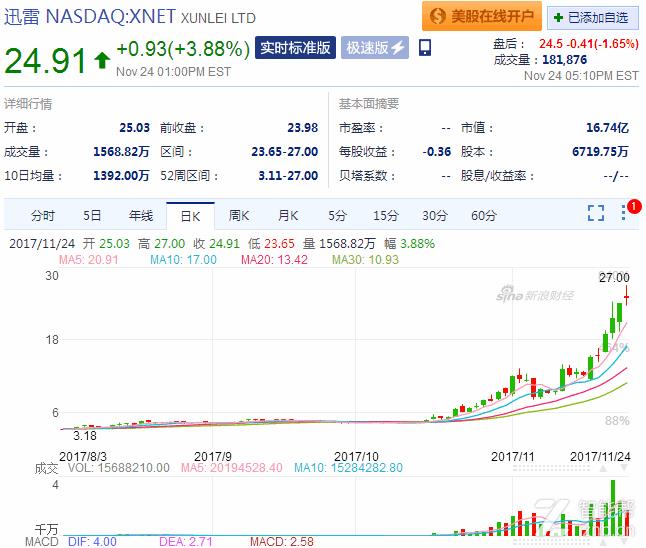This screenshot has height=548, width=646.
Task: Select the 月K chart tab
Action: [x=288, y=215]
